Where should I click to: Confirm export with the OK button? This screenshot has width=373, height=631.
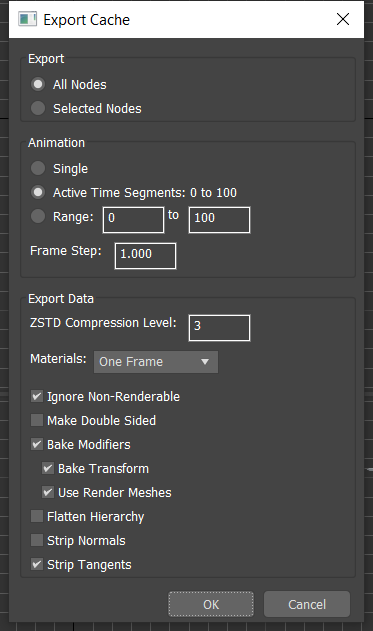pos(211,604)
